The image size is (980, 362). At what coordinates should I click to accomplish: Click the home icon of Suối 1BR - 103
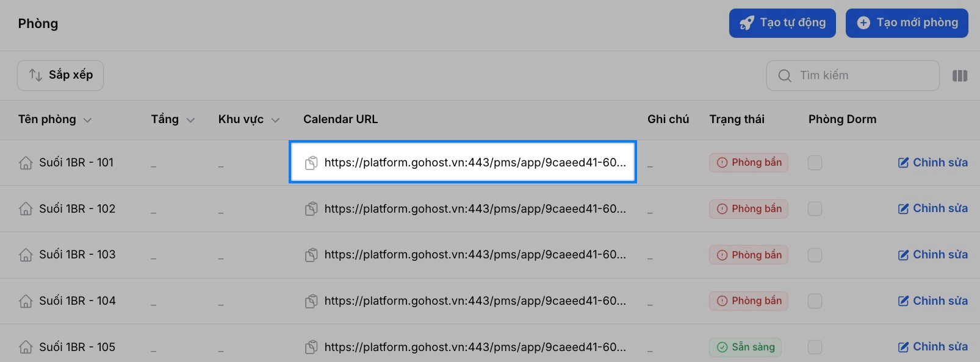pos(26,255)
